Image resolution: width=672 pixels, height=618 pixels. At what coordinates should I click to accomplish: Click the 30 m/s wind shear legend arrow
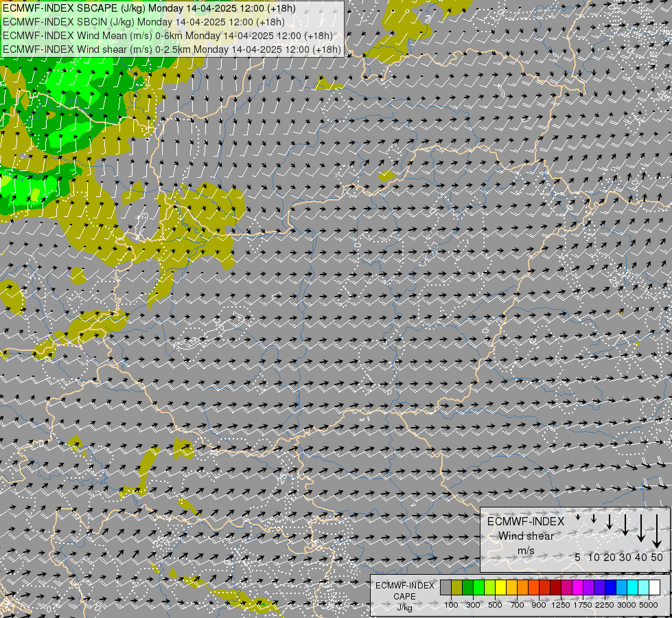click(625, 525)
